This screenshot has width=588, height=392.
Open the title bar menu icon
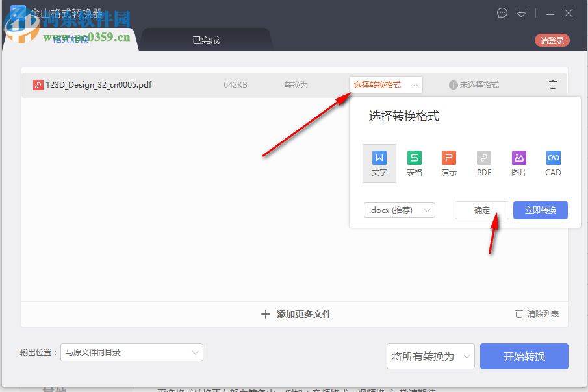pyautogui.click(x=521, y=14)
